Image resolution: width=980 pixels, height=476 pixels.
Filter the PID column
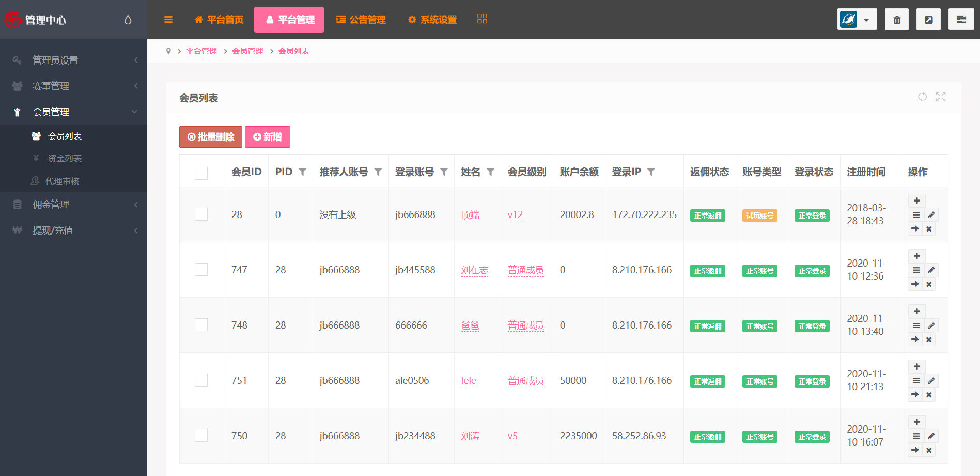point(303,172)
